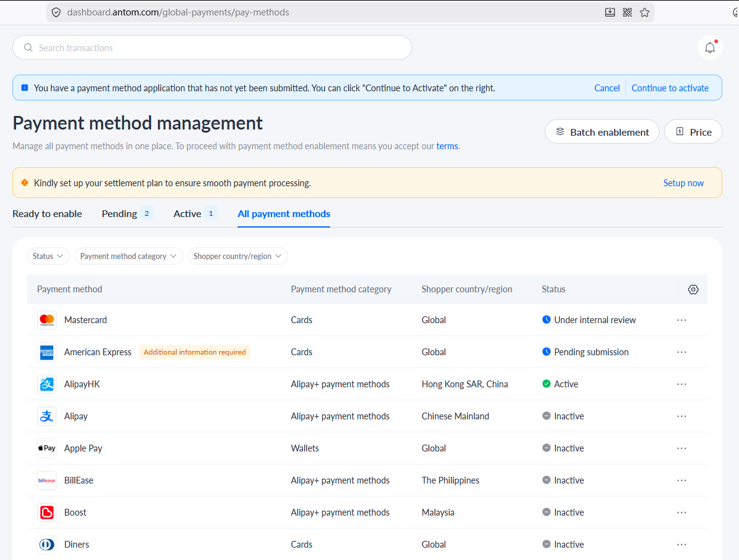Click the Boost logo icon

click(x=47, y=513)
